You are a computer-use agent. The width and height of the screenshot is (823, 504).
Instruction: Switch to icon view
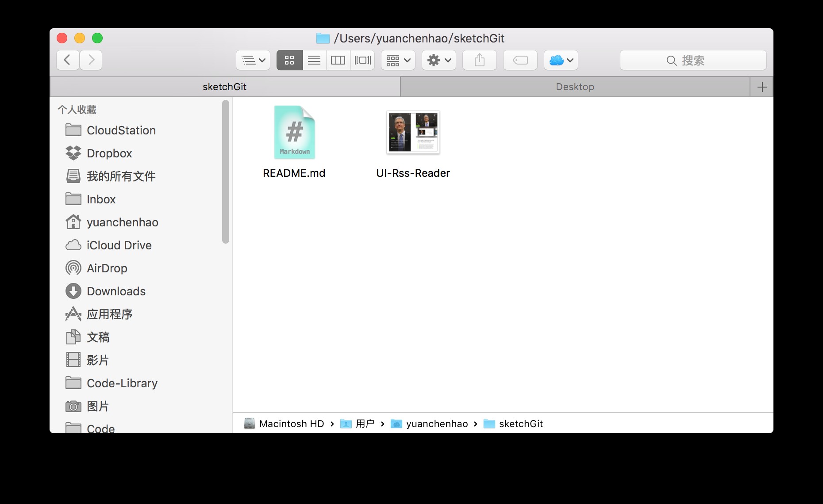[x=289, y=60]
